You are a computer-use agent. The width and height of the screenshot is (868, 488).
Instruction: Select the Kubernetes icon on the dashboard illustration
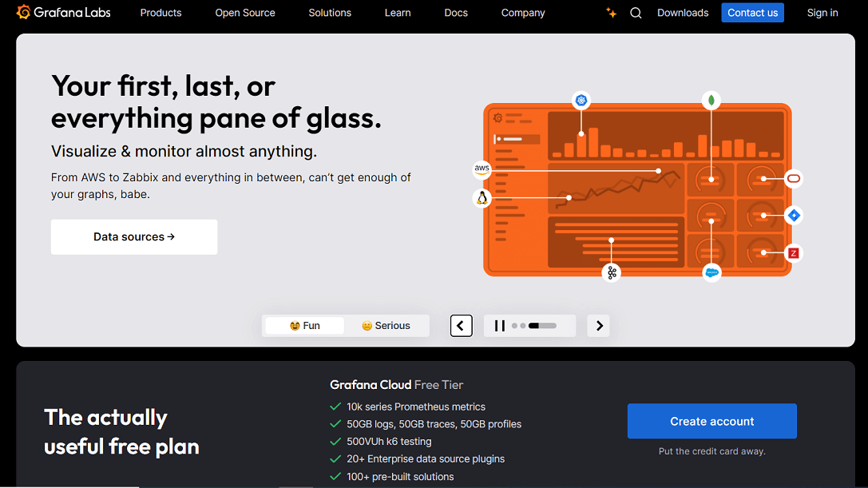point(581,100)
